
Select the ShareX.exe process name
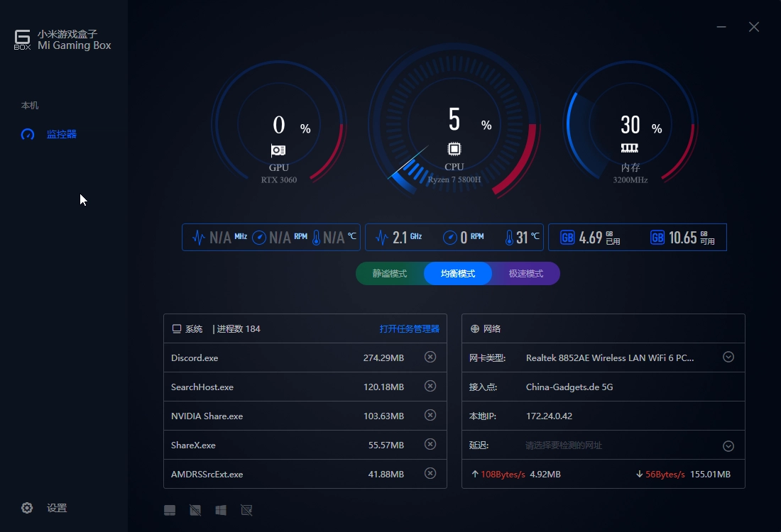click(193, 445)
